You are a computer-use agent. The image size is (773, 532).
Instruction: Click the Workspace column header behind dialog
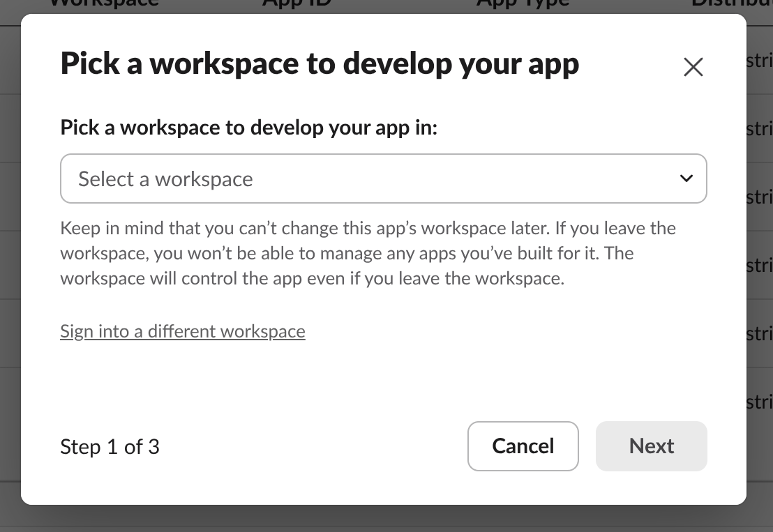[x=105, y=4]
